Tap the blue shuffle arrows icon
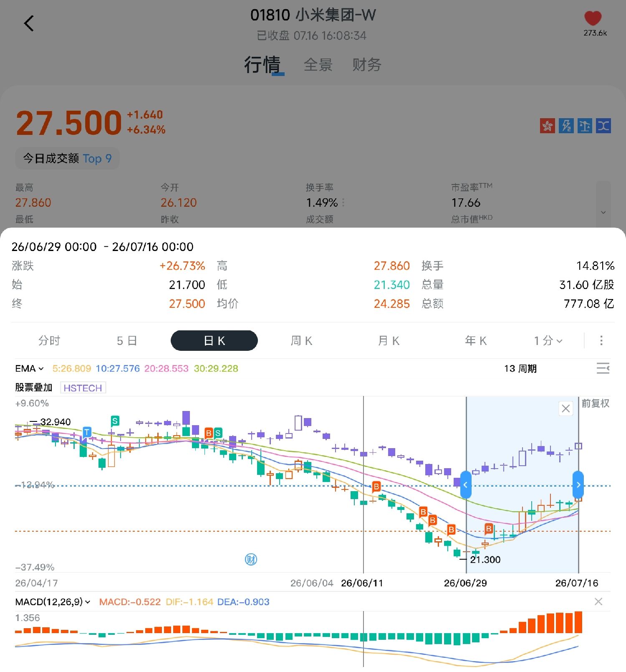 [603, 125]
